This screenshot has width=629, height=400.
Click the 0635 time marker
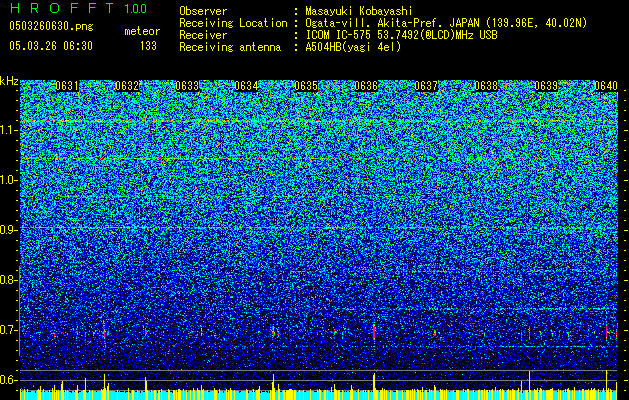click(306, 86)
